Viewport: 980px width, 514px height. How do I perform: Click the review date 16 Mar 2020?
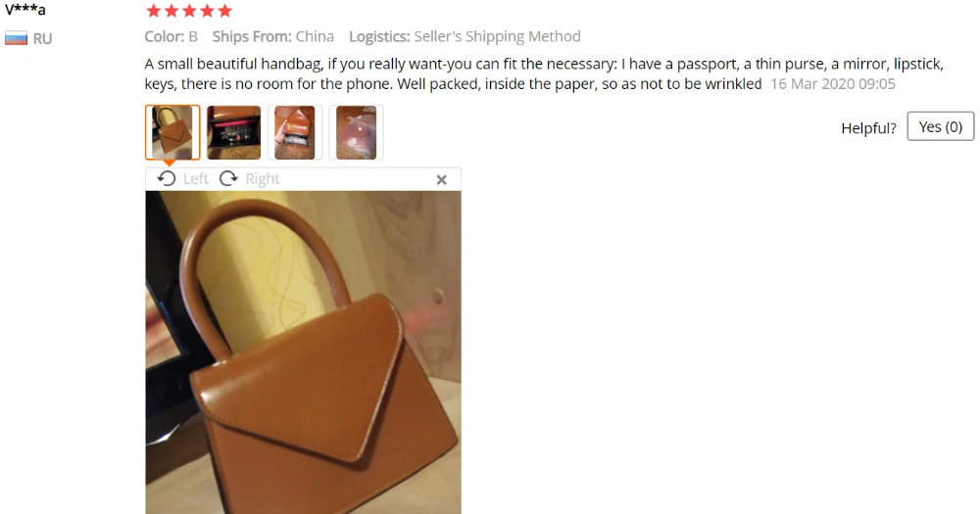[832, 83]
